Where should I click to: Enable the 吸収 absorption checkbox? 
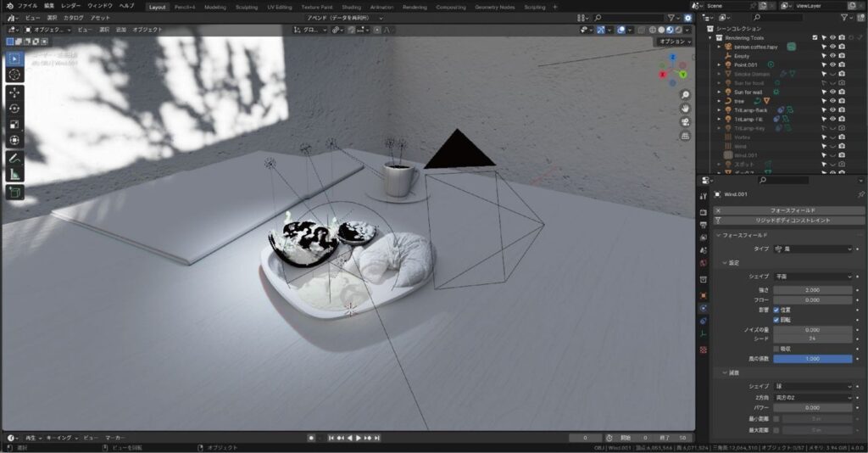[776, 349]
